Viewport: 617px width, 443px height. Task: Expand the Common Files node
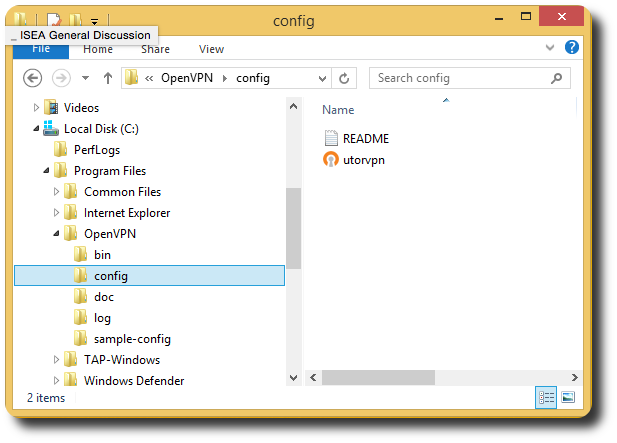[56, 192]
